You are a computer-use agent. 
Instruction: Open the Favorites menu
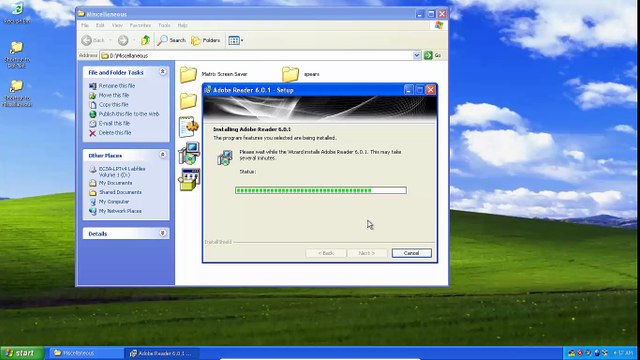coord(140,25)
